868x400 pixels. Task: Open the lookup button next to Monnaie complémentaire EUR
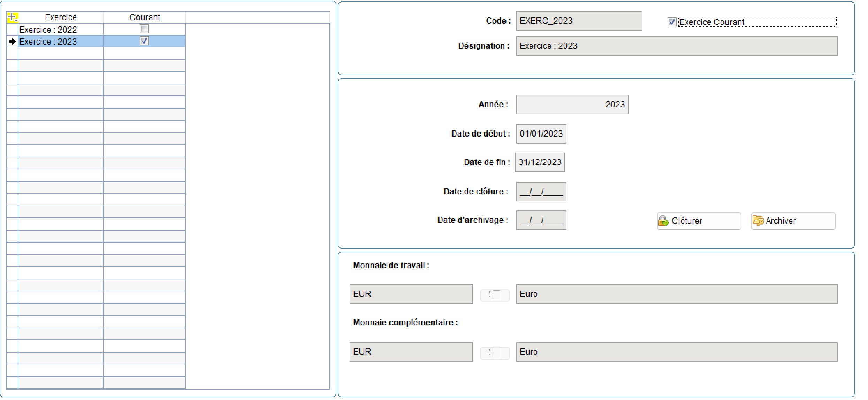[x=495, y=353]
